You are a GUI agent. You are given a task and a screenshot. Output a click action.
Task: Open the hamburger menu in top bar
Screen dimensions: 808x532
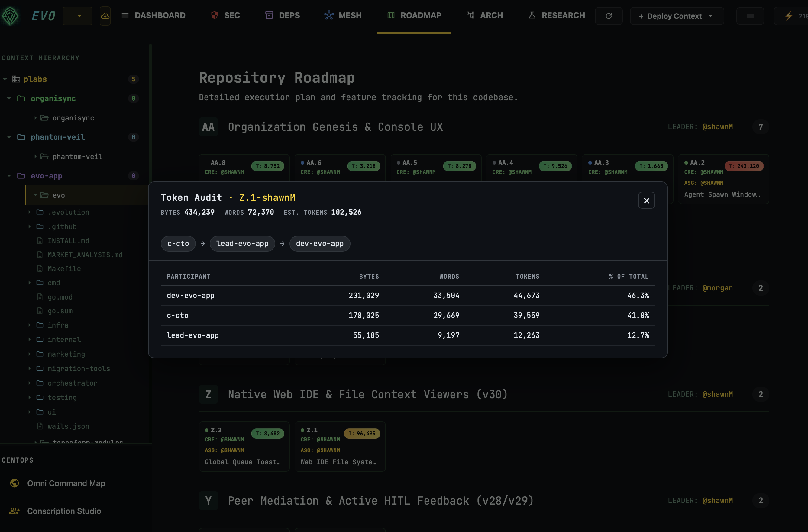coord(750,16)
